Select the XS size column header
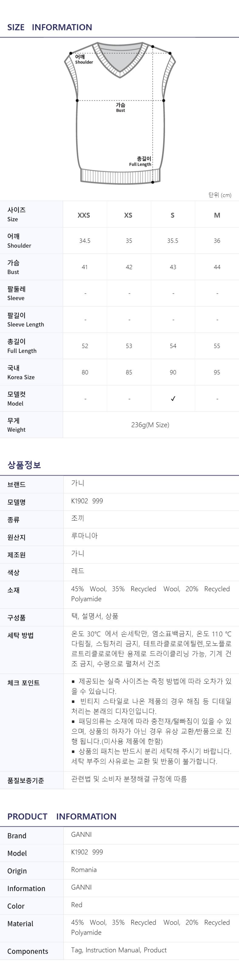 click(x=128, y=215)
